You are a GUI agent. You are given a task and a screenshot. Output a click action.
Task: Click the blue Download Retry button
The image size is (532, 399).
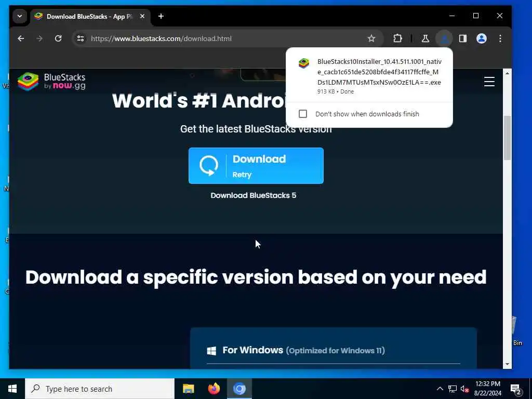point(256,166)
